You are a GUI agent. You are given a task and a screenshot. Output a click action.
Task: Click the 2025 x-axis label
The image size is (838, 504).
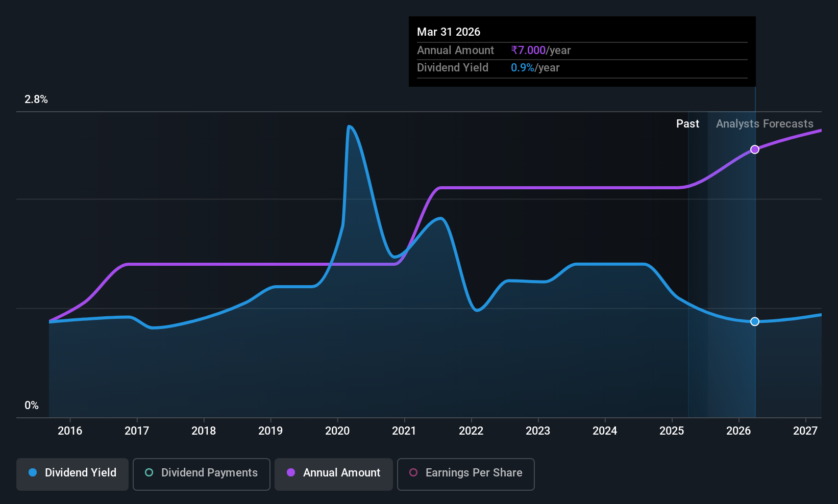(x=672, y=431)
